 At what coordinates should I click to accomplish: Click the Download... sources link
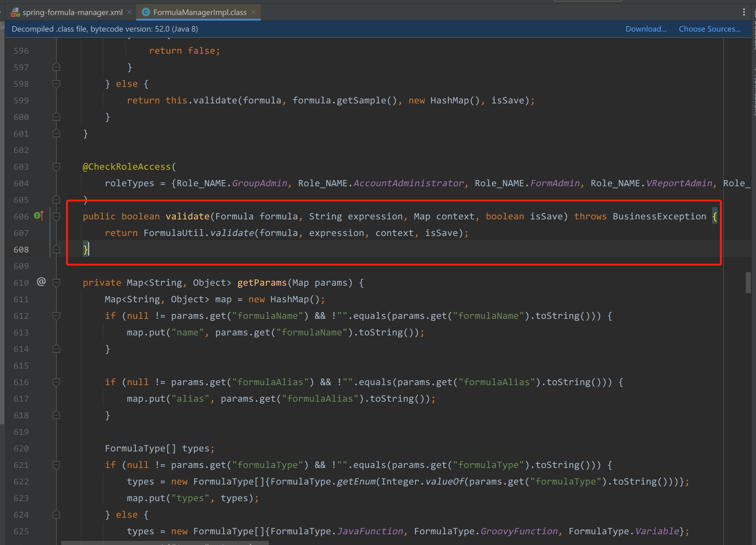click(x=646, y=29)
